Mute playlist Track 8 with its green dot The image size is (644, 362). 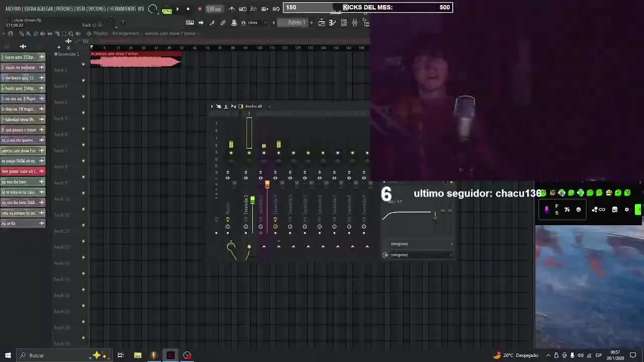coord(84,176)
